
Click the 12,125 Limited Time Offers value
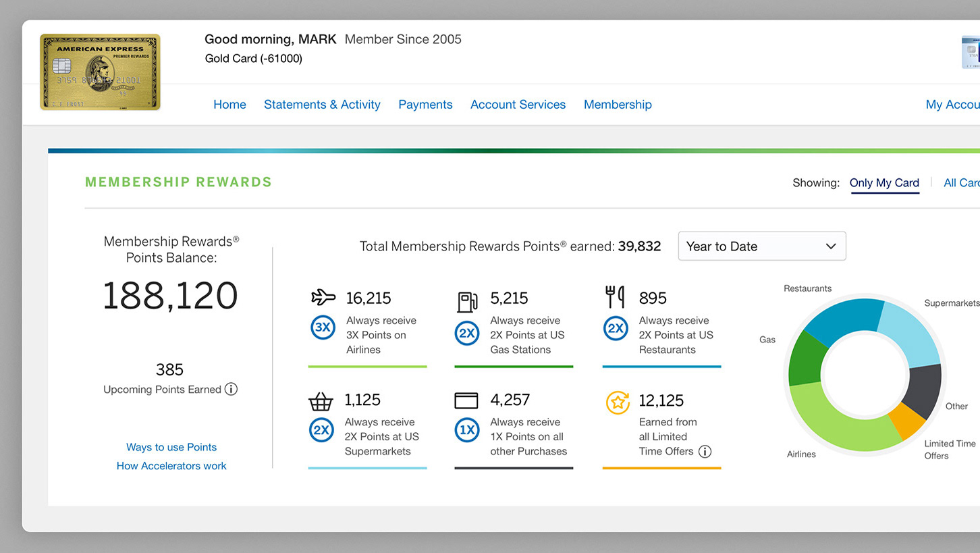click(661, 400)
